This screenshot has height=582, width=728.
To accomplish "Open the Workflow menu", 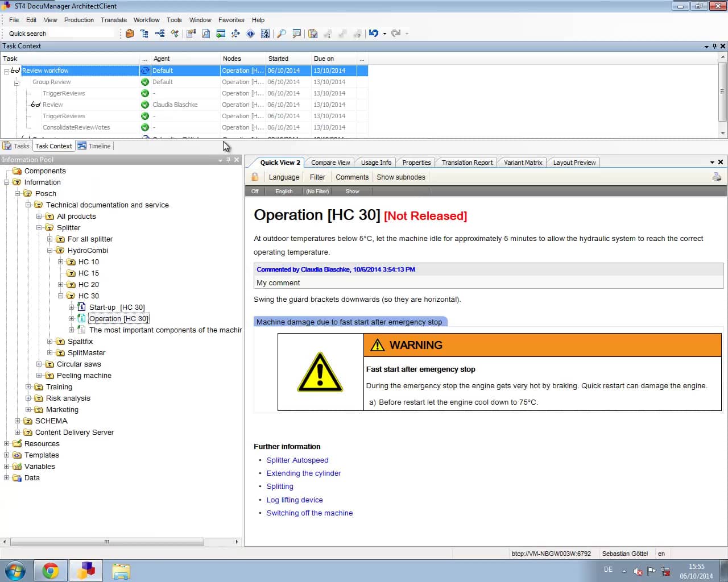I will 146,20.
